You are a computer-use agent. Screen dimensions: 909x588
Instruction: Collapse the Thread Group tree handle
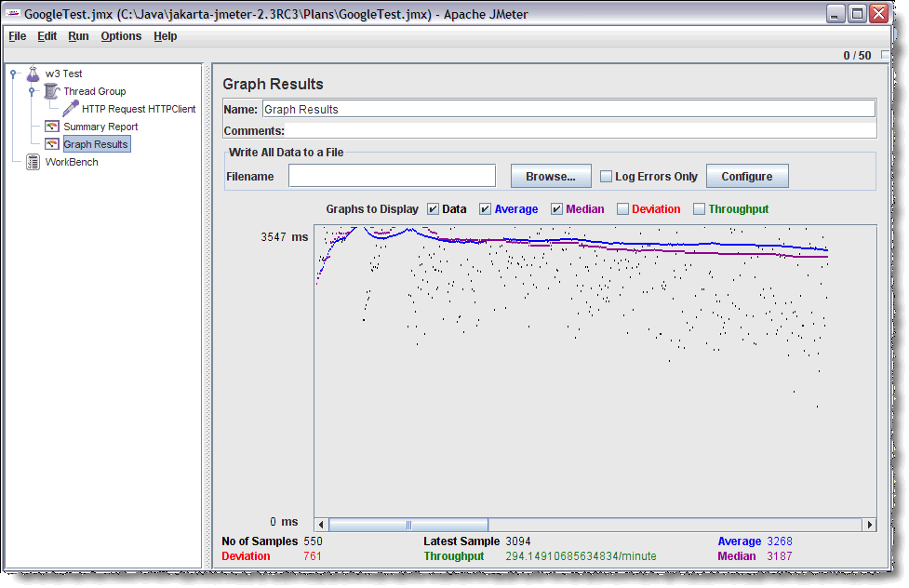click(31, 91)
